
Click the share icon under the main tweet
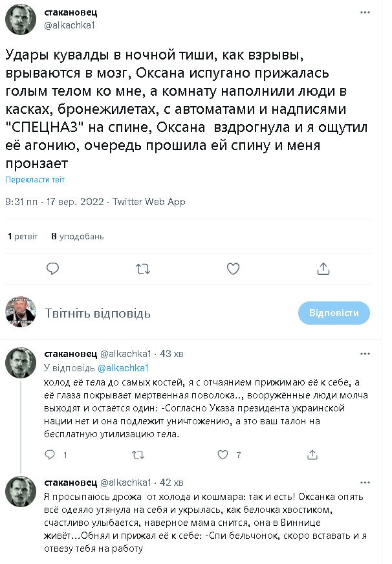click(323, 268)
